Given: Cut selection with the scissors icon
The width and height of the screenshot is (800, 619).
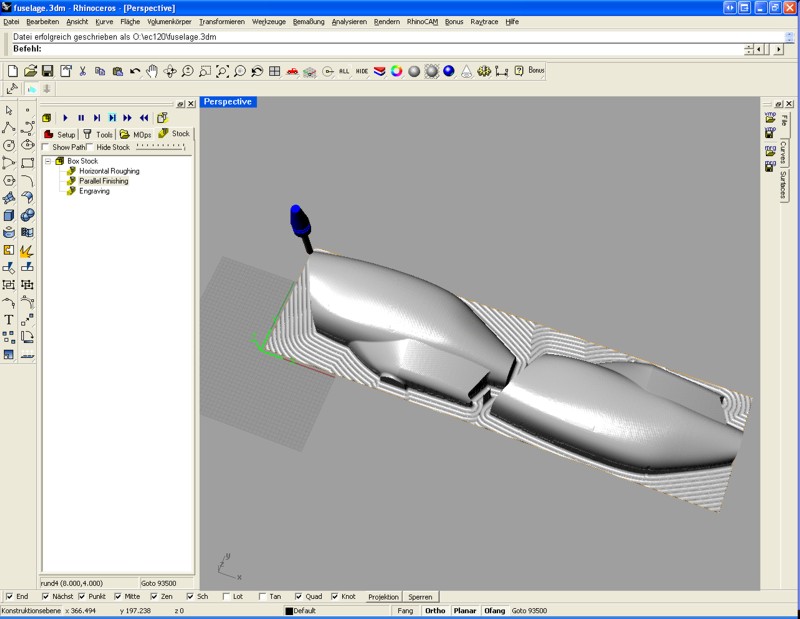Looking at the screenshot, I should [83, 71].
